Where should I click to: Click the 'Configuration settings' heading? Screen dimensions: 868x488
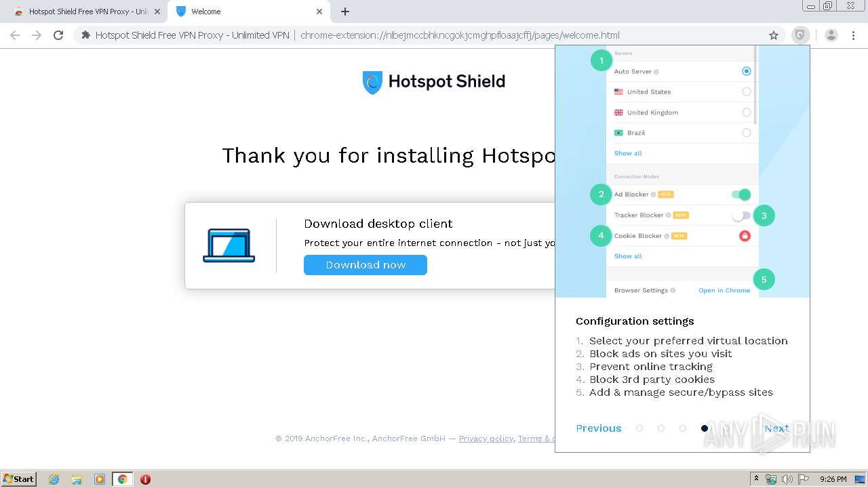(x=635, y=321)
